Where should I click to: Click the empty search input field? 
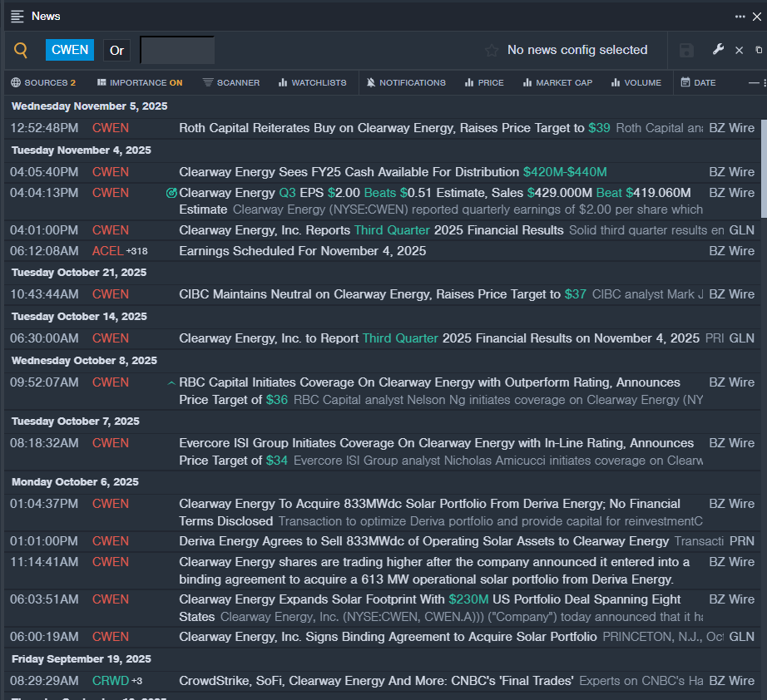click(x=177, y=50)
